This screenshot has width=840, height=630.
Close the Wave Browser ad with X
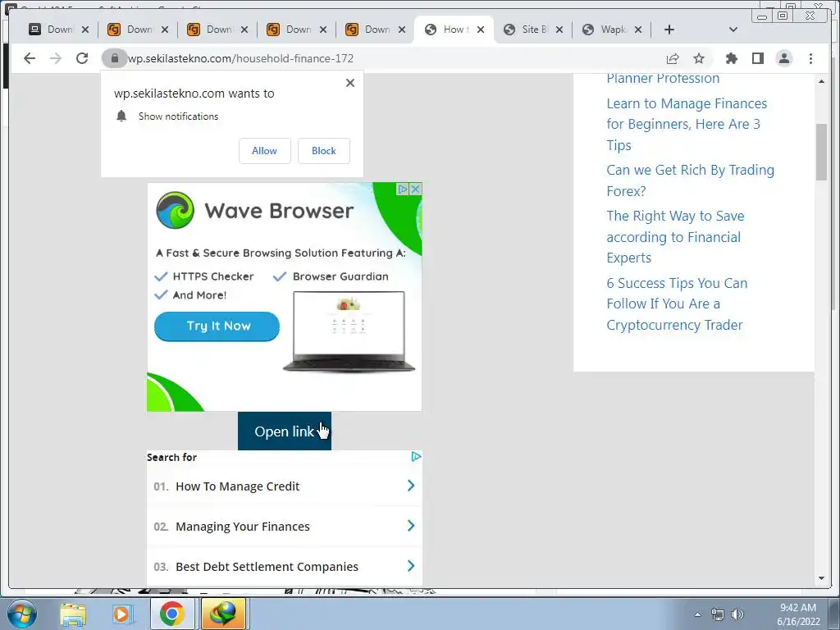click(x=415, y=189)
